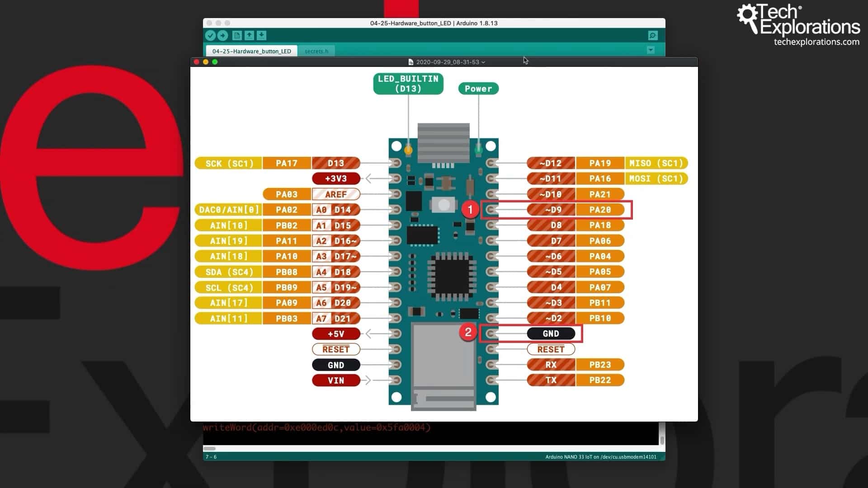Click the A7 D21 pin label

pos(336,319)
